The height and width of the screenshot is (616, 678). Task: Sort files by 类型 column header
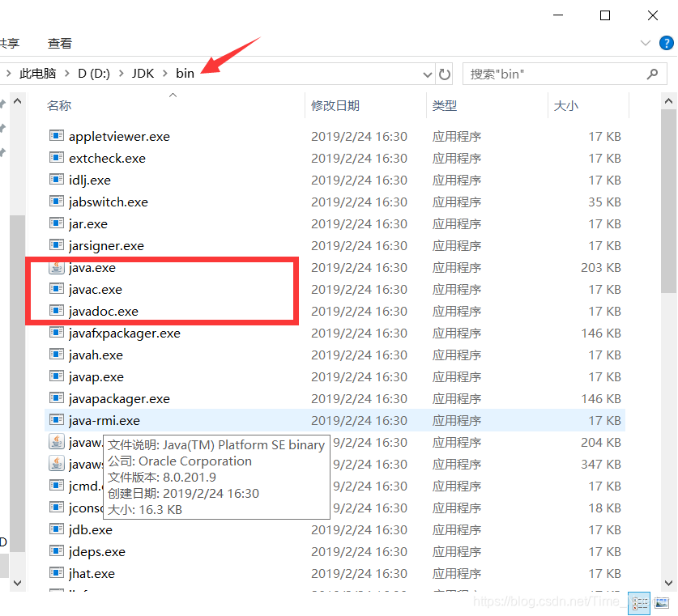pyautogui.click(x=445, y=105)
